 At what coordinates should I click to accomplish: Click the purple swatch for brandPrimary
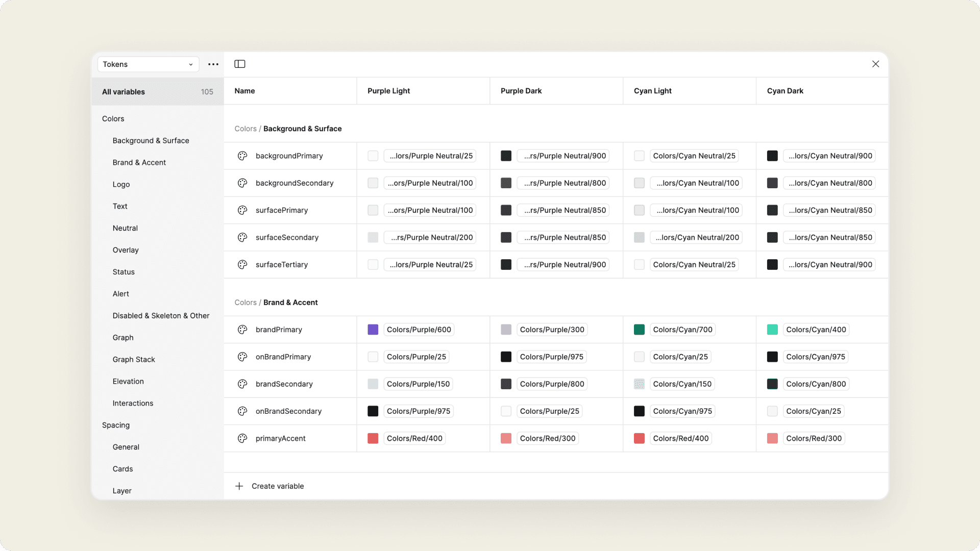[x=373, y=330]
